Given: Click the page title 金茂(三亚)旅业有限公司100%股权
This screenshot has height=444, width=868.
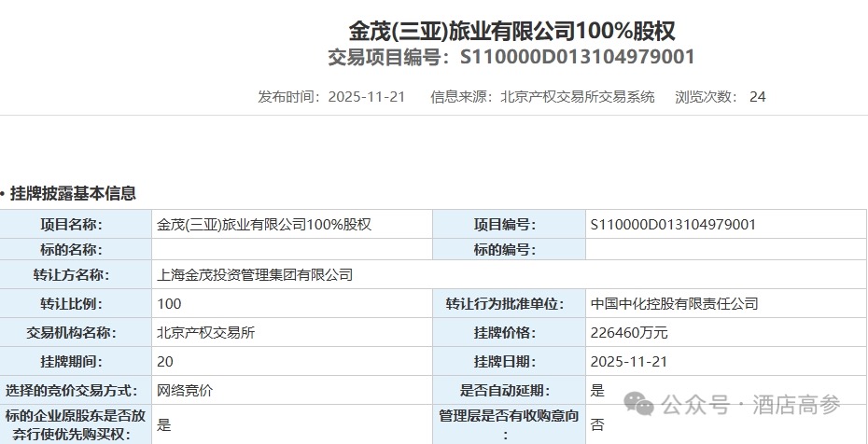Looking at the screenshot, I should [x=512, y=31].
